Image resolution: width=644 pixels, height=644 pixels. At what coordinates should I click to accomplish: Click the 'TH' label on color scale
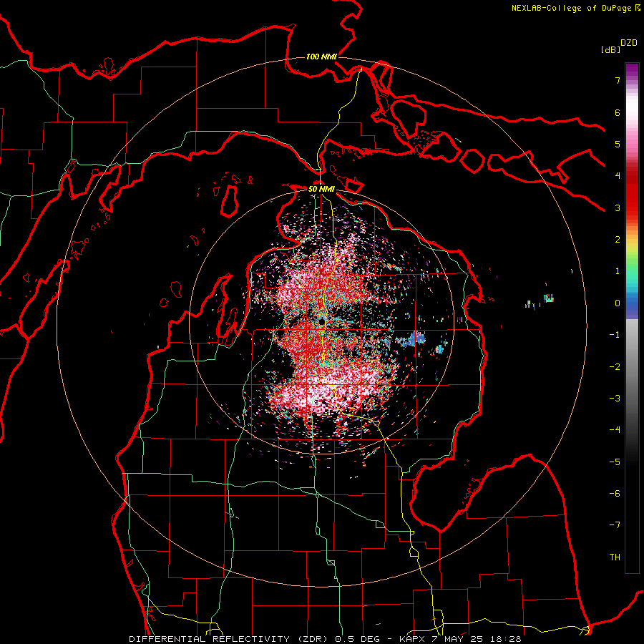pyautogui.click(x=615, y=557)
